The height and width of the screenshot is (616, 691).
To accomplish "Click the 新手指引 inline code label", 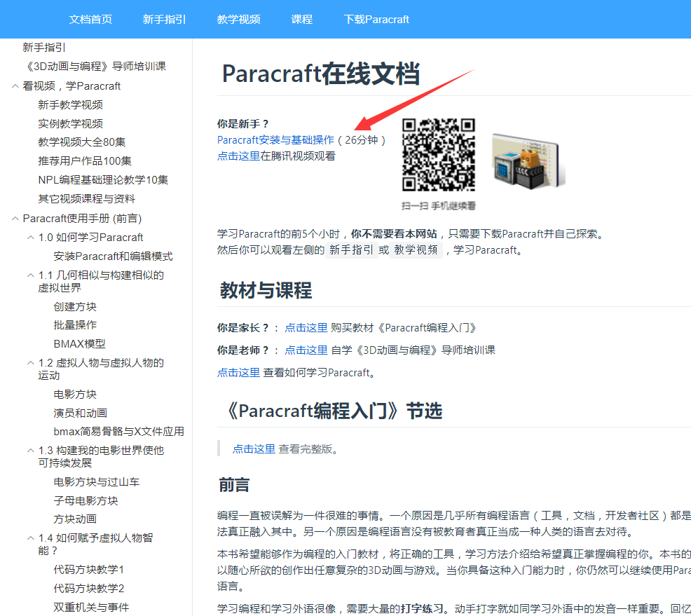I will (x=351, y=250).
